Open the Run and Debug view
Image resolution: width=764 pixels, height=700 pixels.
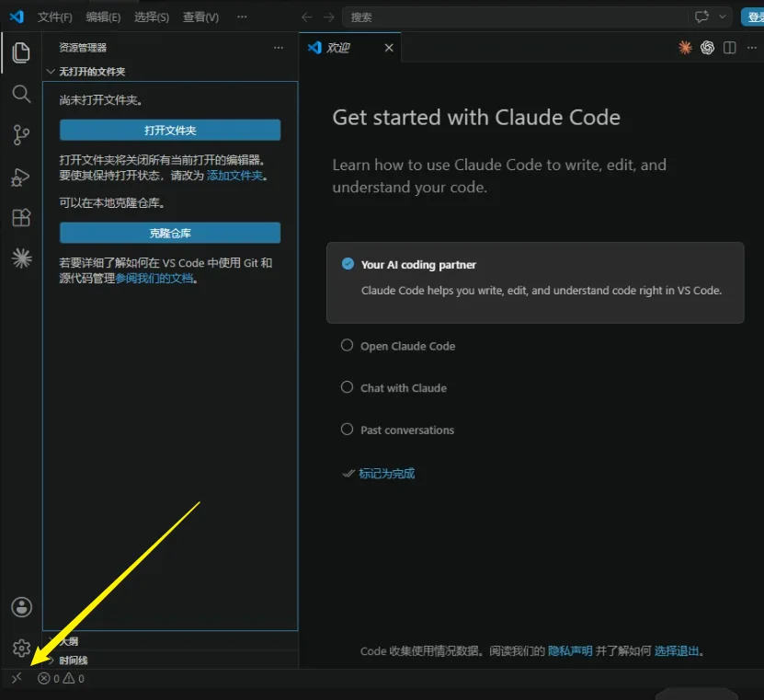pos(21,177)
